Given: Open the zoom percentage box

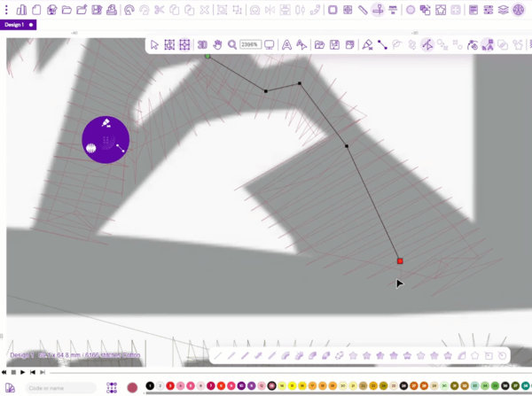Looking at the screenshot, I should click(x=250, y=44).
